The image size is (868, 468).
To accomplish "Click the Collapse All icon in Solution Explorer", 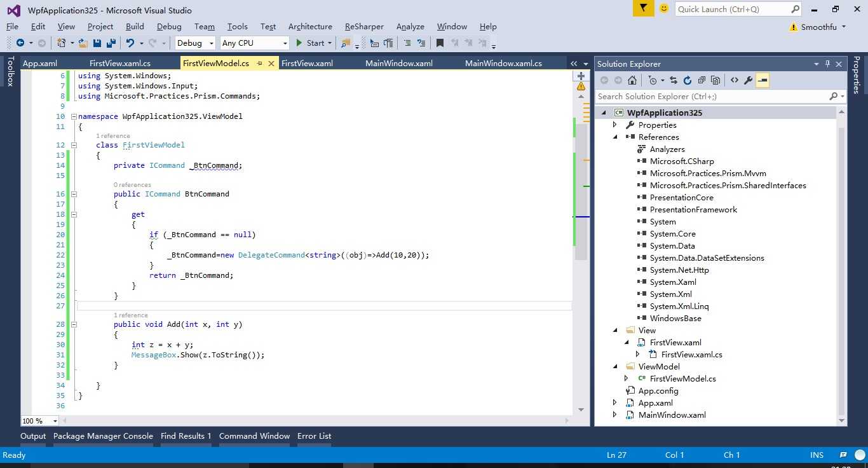I will point(702,80).
